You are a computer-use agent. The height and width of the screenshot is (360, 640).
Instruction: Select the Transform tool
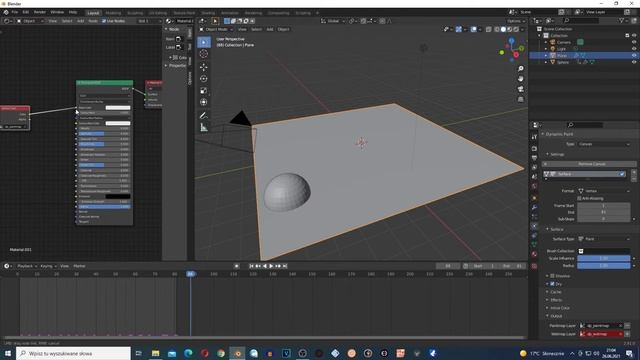tap(204, 102)
